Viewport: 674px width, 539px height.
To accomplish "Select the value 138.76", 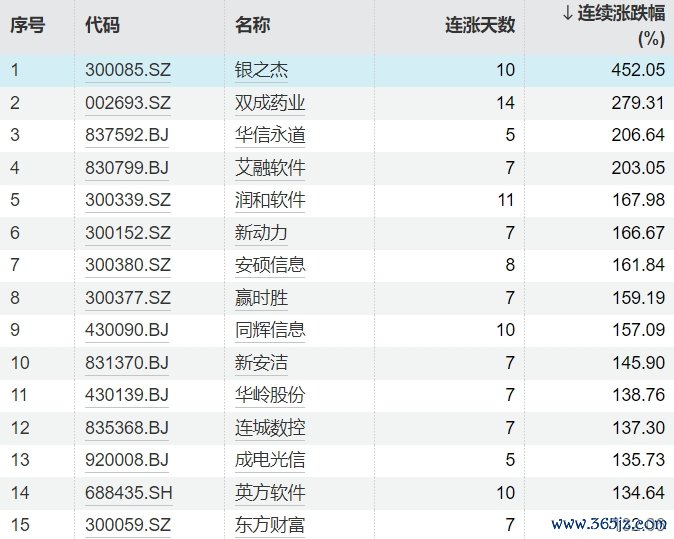I will tap(638, 395).
